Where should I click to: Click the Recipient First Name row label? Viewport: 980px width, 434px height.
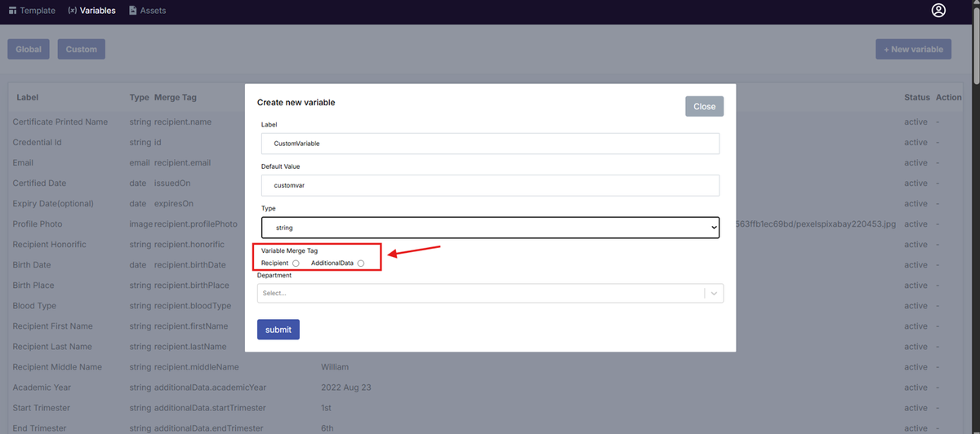[x=52, y=325]
